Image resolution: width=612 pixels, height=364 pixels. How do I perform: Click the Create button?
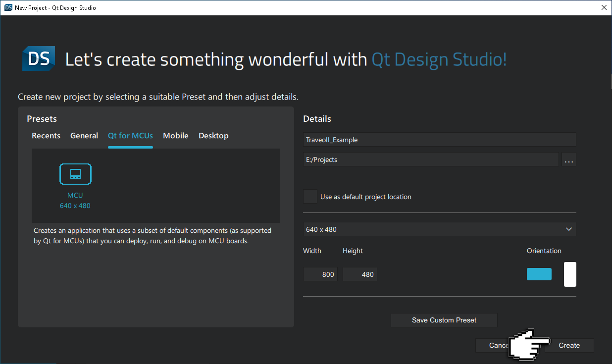[569, 345]
